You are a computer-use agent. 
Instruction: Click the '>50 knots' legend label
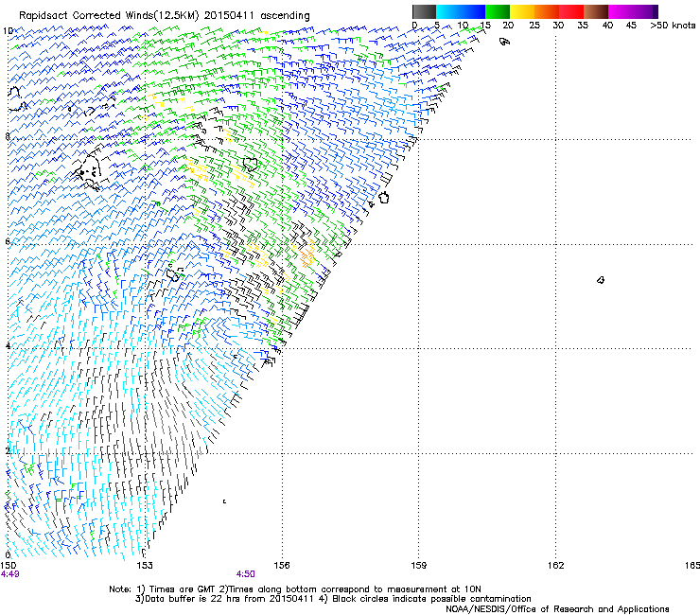(x=673, y=26)
